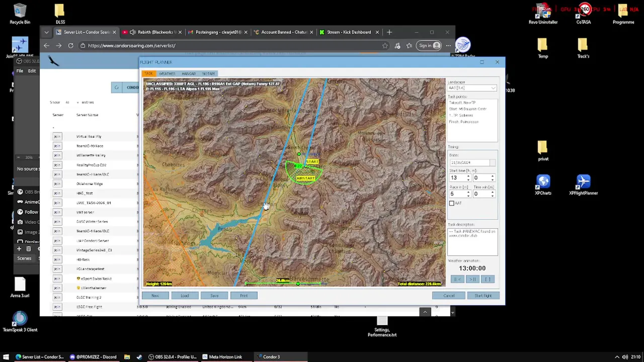Enable the AAT checkbox

[x=452, y=203]
